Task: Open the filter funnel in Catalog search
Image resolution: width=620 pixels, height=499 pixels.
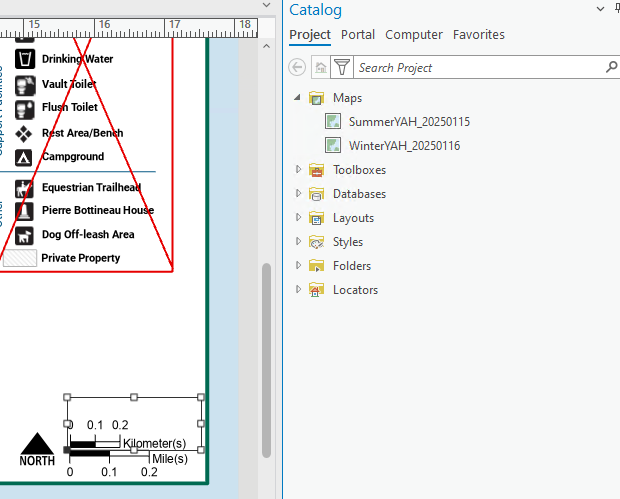Action: tap(342, 67)
